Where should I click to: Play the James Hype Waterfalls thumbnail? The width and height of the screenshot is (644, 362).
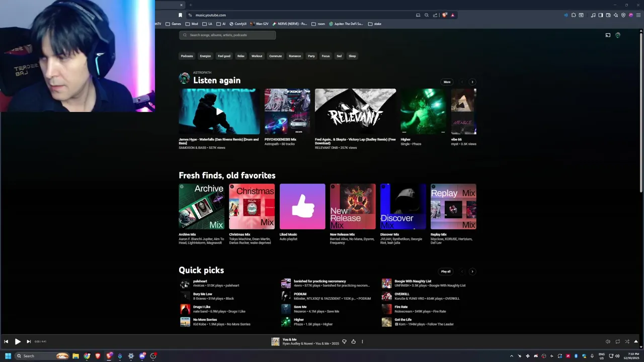219,112
